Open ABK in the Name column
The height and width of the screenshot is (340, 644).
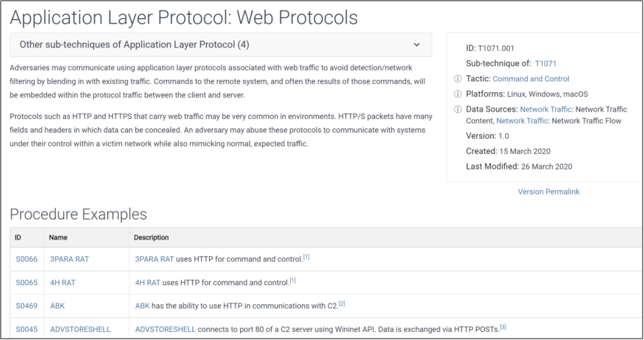coord(58,306)
